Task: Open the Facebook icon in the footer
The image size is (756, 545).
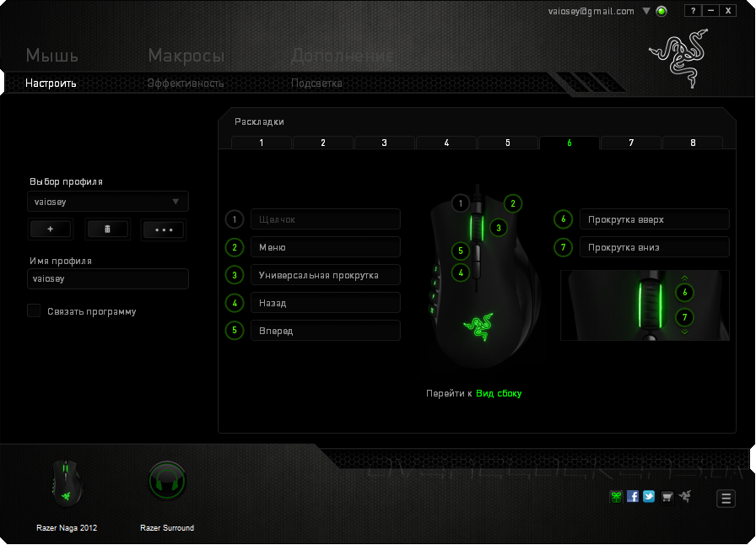Action: pos(633,496)
